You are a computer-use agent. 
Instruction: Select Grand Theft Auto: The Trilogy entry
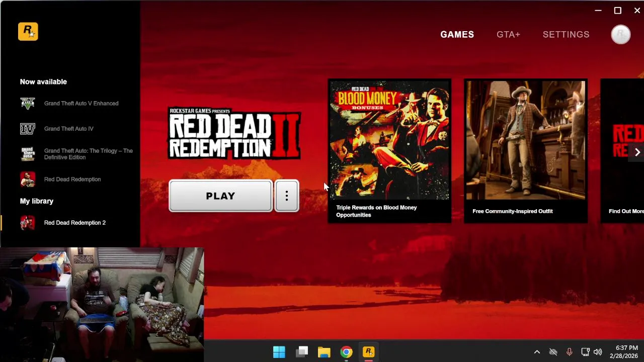pyautogui.click(x=89, y=154)
